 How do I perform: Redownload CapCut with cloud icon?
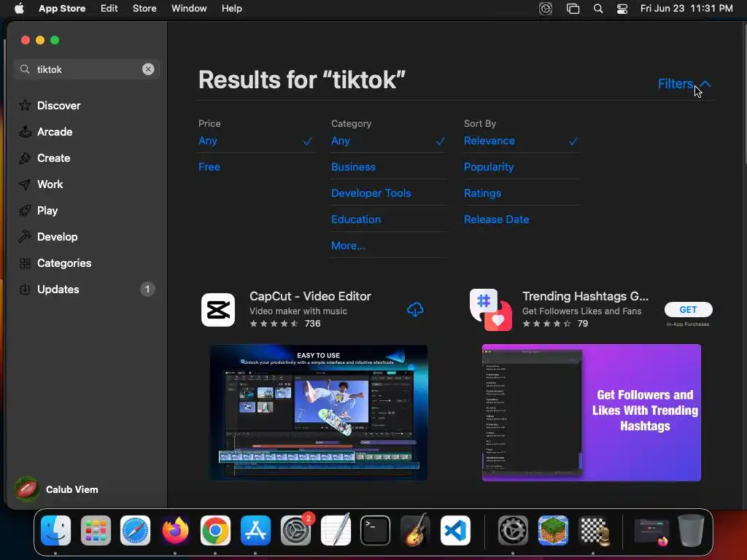click(x=415, y=309)
